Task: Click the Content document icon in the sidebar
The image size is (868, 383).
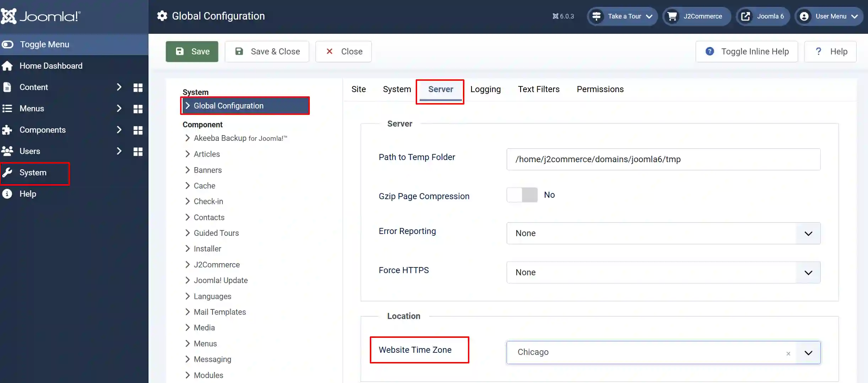Action: (7, 87)
